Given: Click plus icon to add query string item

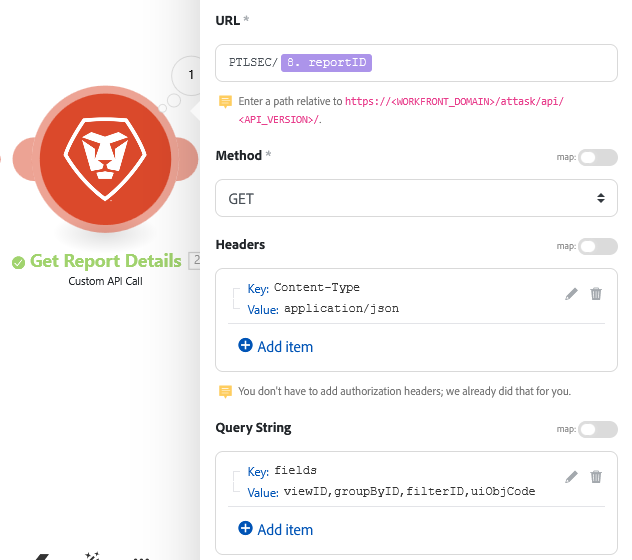Looking at the screenshot, I should point(246,529).
